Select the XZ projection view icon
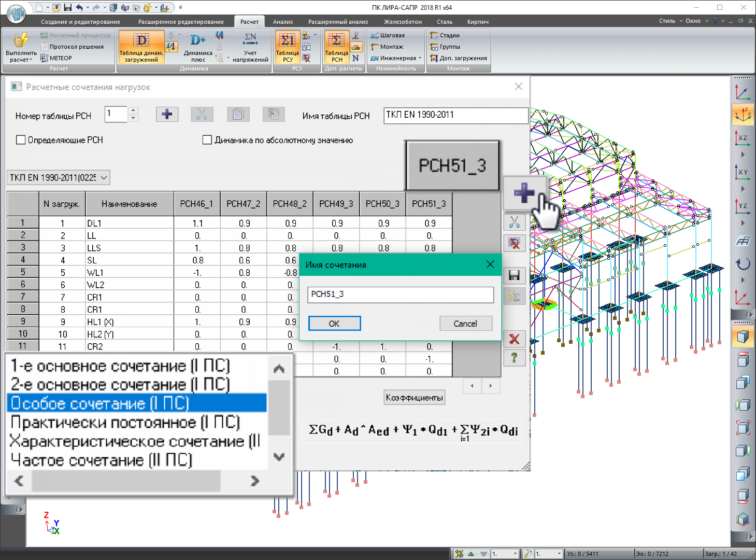Image resolution: width=756 pixels, height=560 pixels. pos(743,138)
